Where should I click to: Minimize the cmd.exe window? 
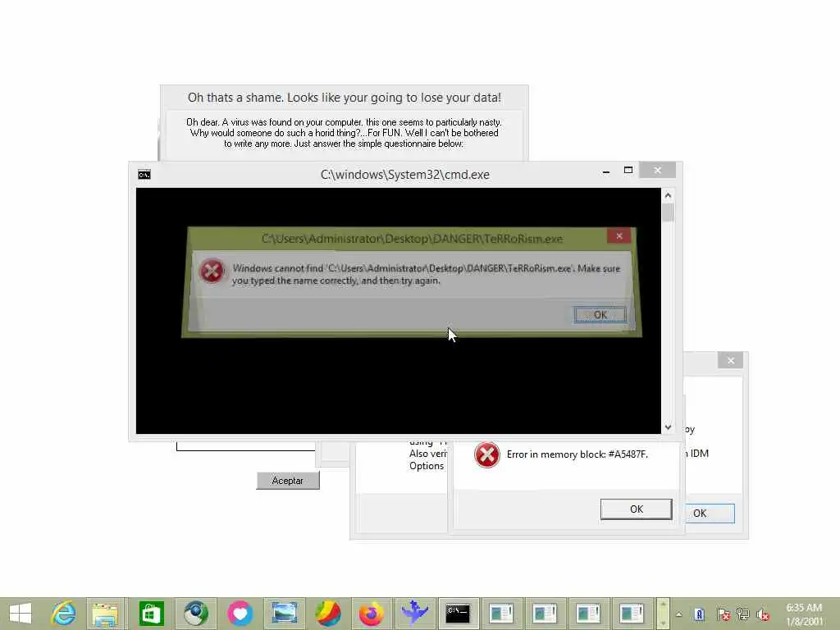click(x=606, y=171)
